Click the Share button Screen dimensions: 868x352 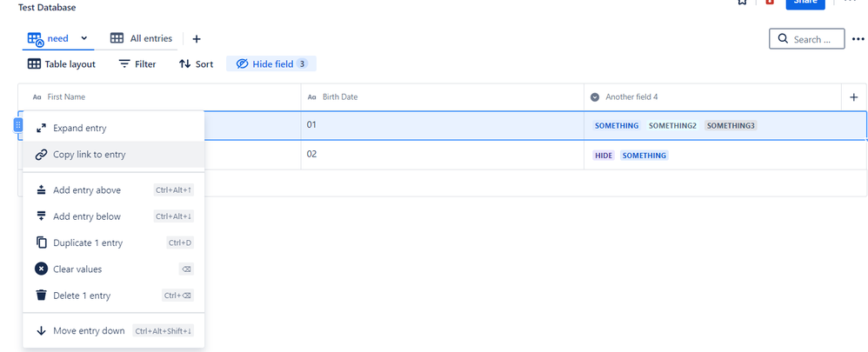click(805, 3)
